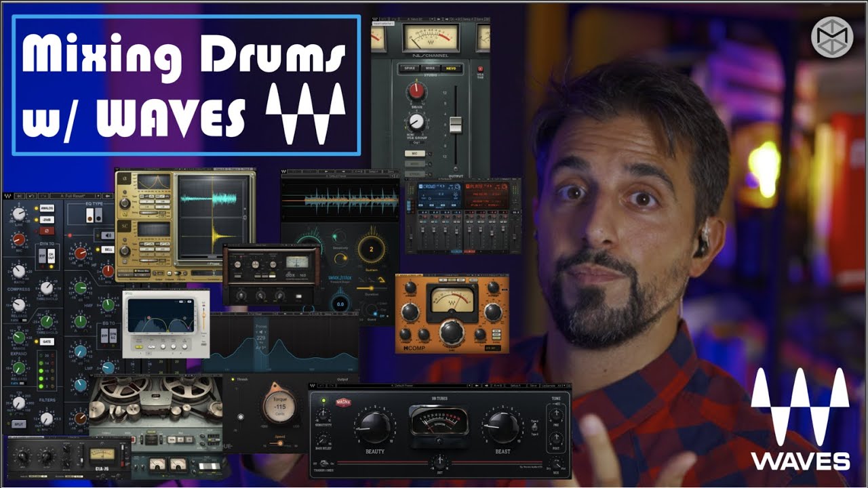Screen dimensions: 868x488
Task: Toggle the GATE button on SSL strip
Action: 47,343
